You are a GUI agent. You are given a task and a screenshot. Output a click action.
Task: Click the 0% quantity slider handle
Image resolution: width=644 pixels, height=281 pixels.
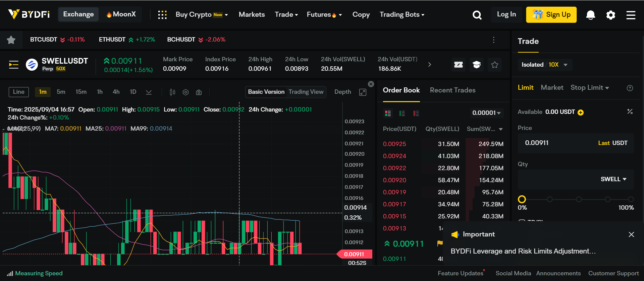tap(522, 200)
